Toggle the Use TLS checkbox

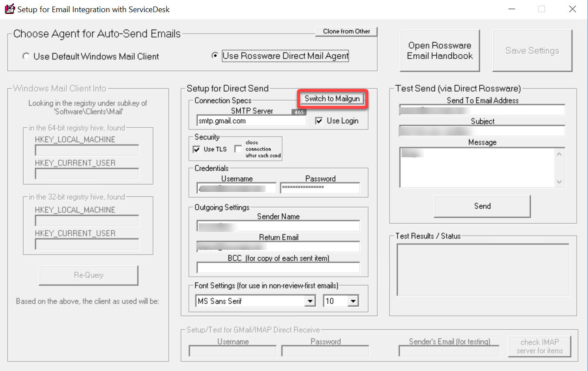coord(196,149)
